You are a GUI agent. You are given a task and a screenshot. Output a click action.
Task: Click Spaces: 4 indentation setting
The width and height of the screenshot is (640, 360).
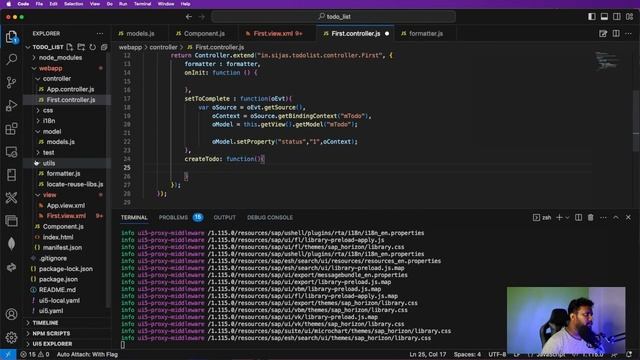(x=467, y=355)
